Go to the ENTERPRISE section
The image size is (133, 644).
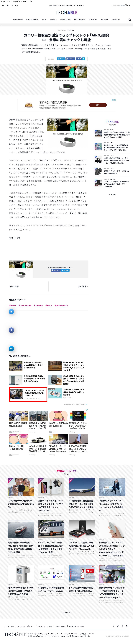pos(79,20)
